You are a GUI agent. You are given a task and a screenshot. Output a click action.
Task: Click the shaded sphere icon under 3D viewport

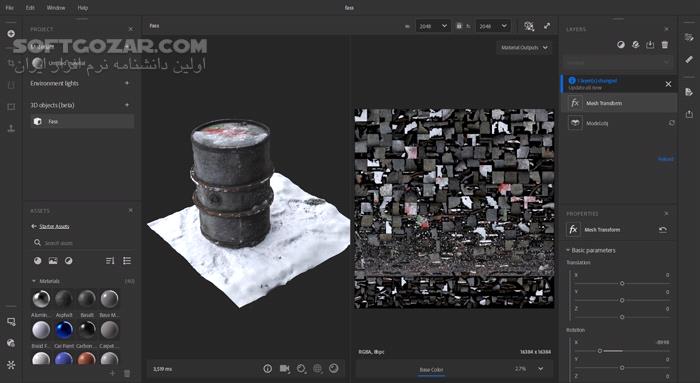[334, 369]
